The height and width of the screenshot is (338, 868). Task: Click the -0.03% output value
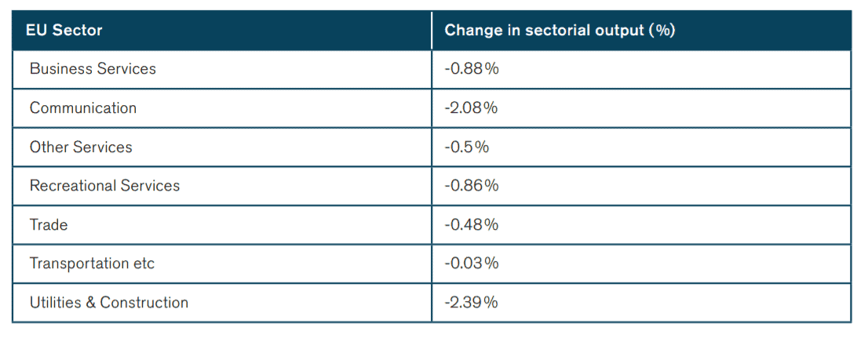coord(472,263)
